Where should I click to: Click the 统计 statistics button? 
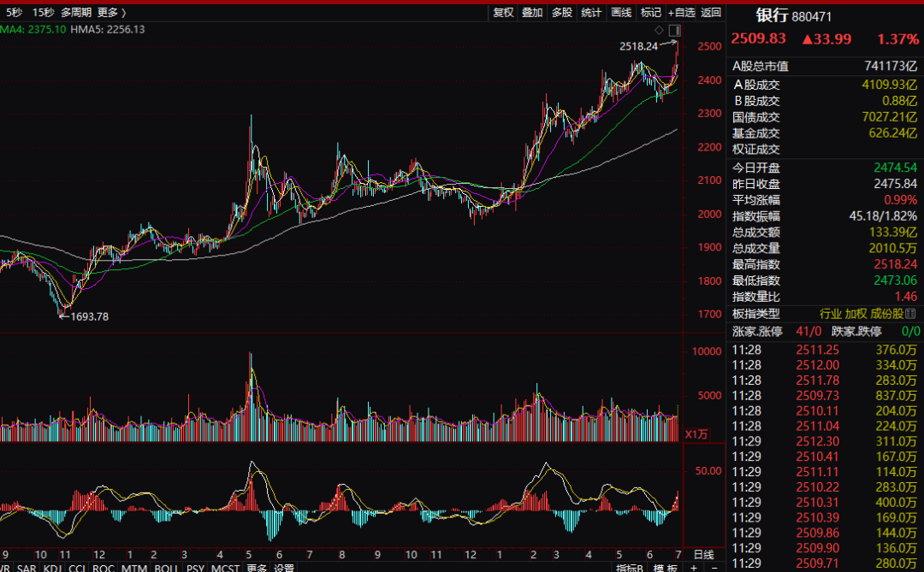pyautogui.click(x=591, y=12)
